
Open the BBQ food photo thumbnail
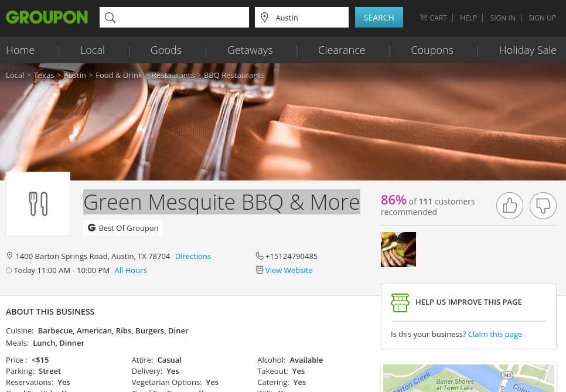tap(398, 250)
